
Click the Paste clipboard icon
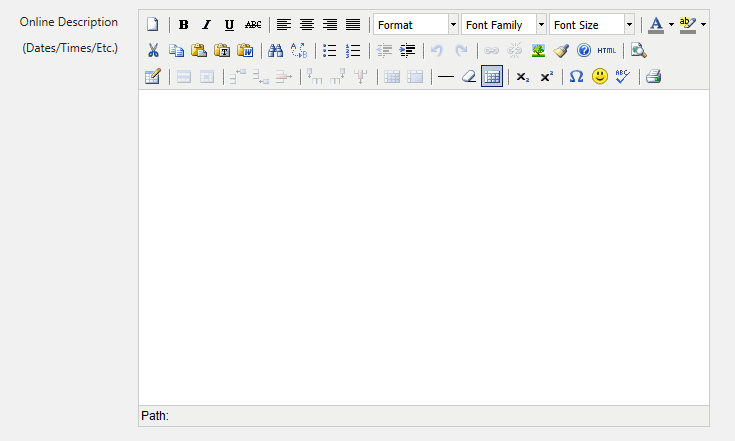click(x=199, y=50)
